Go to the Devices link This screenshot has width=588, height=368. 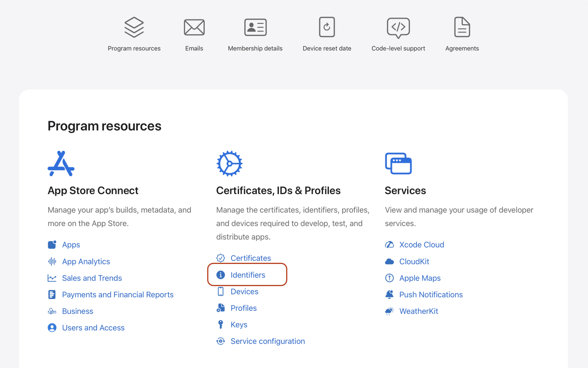[x=244, y=292]
